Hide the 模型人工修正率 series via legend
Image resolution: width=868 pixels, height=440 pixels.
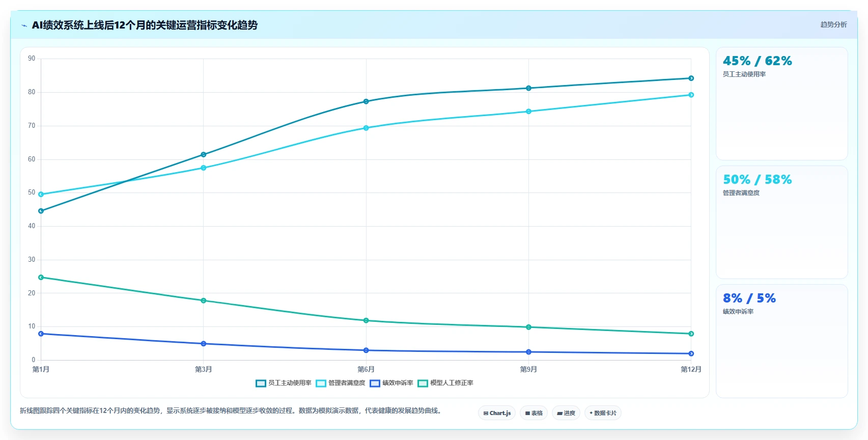445,383
